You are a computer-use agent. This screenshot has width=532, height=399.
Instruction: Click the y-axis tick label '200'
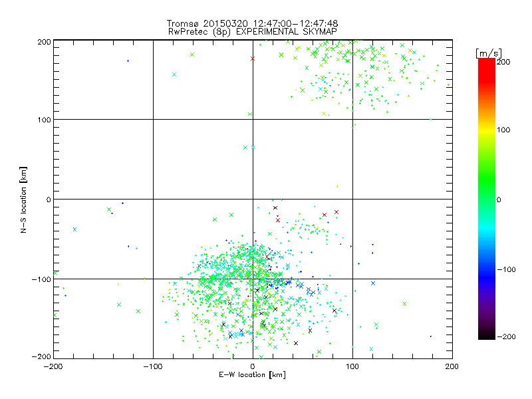[44, 42]
